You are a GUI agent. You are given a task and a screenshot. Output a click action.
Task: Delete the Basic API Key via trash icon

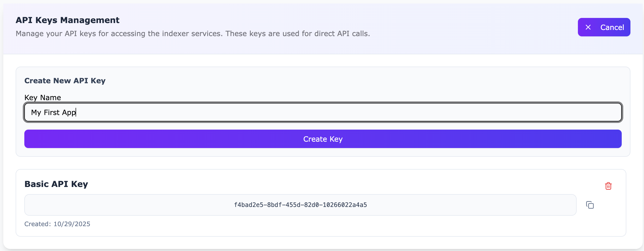608,186
